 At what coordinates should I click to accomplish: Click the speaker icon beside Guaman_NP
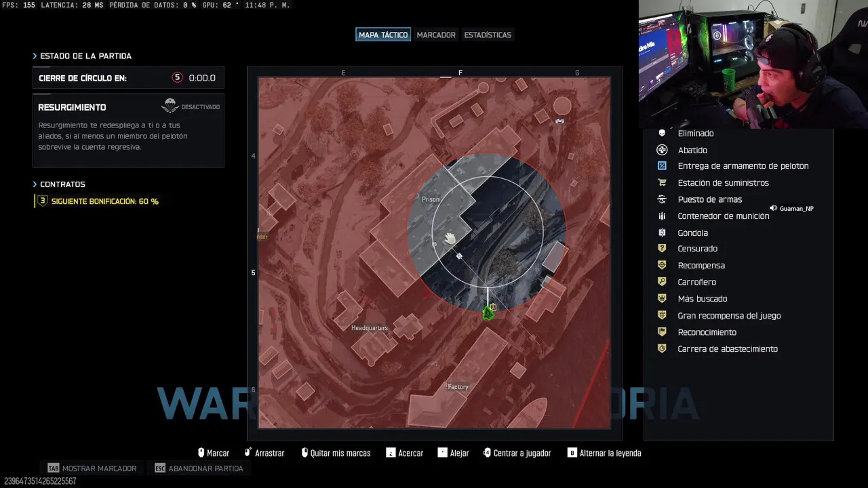click(773, 208)
